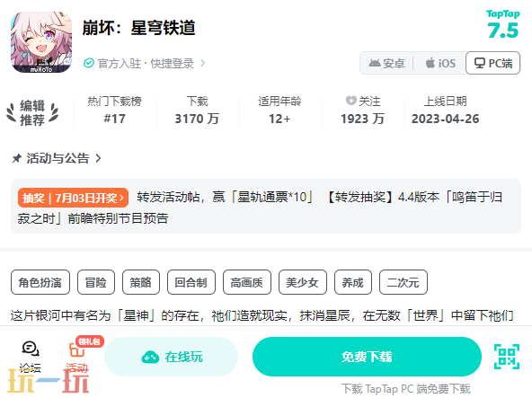Click the Apple logo icon
The height and width of the screenshot is (398, 532).
430,63
